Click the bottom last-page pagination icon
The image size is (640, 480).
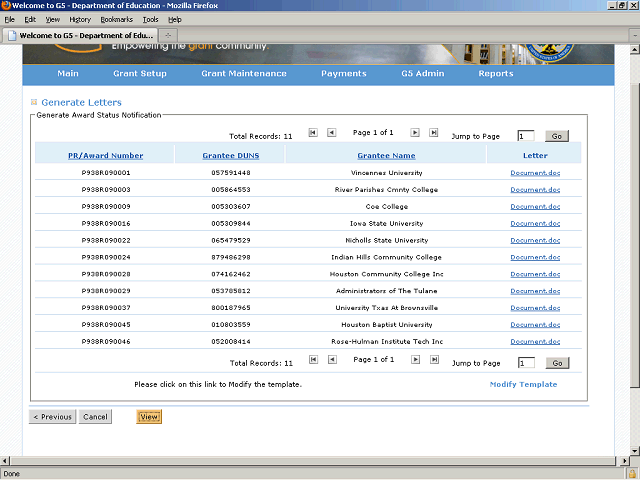[433, 359]
